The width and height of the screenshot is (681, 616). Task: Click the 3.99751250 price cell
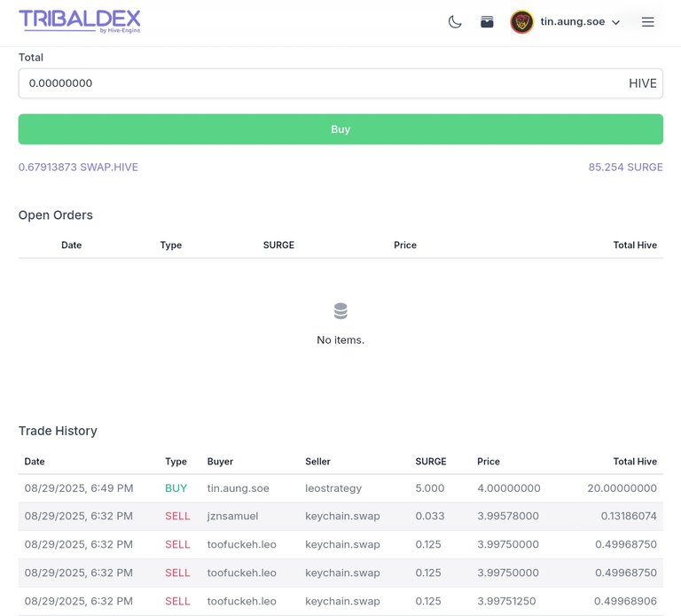click(506, 601)
